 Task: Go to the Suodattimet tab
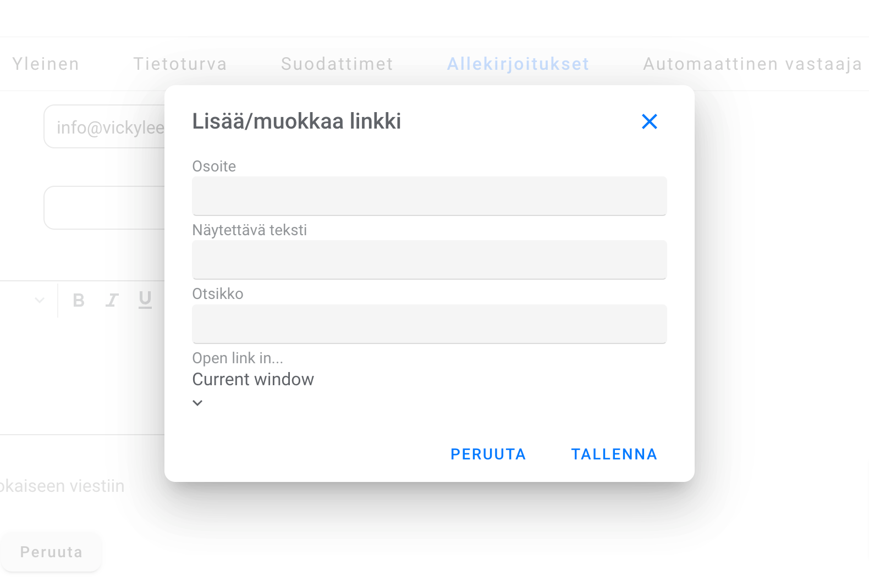pyautogui.click(x=337, y=64)
